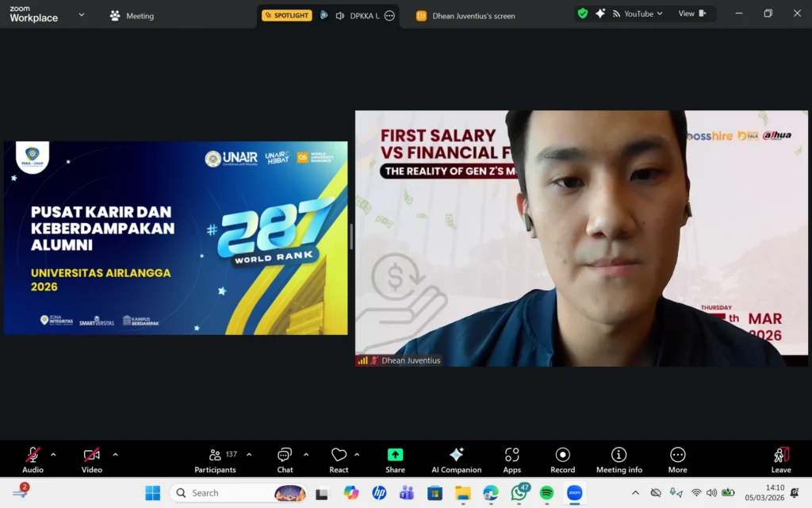
Task: Expand the React options arrow
Action: pyautogui.click(x=357, y=455)
